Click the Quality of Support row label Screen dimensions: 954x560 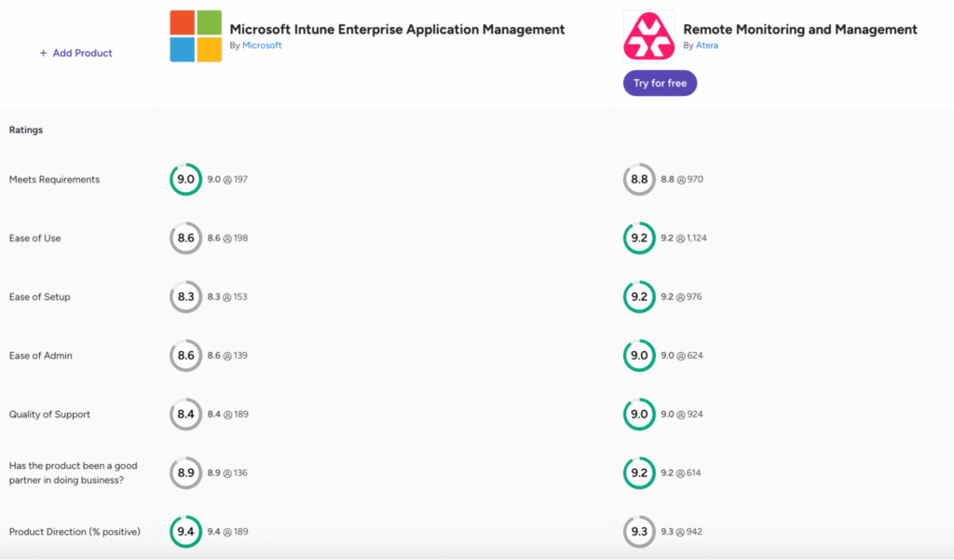[x=49, y=415]
